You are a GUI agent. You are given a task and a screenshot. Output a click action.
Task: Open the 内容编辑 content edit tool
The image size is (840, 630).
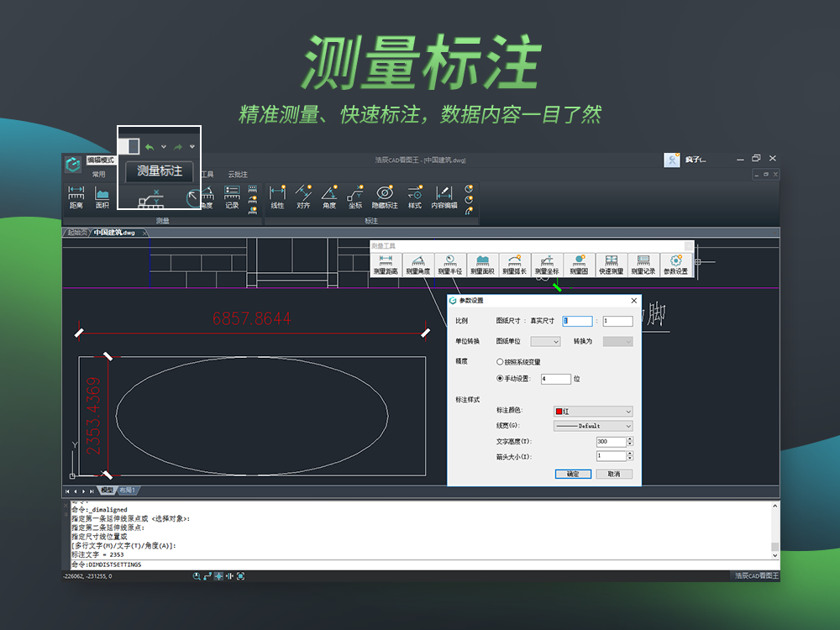(x=444, y=197)
